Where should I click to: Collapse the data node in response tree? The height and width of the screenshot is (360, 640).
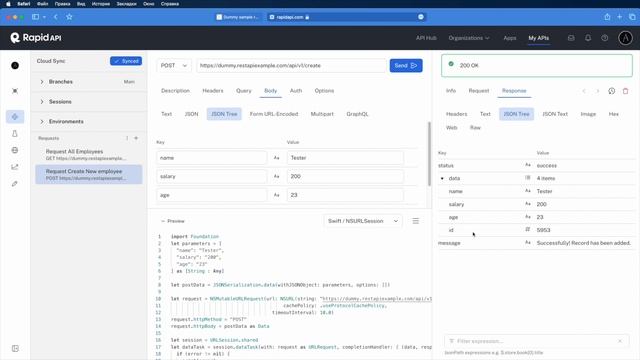442,178
